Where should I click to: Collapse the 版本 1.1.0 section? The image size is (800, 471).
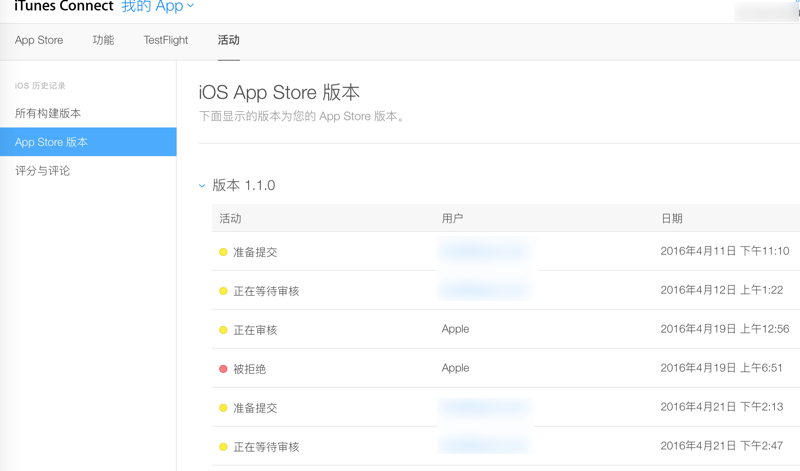(202, 186)
